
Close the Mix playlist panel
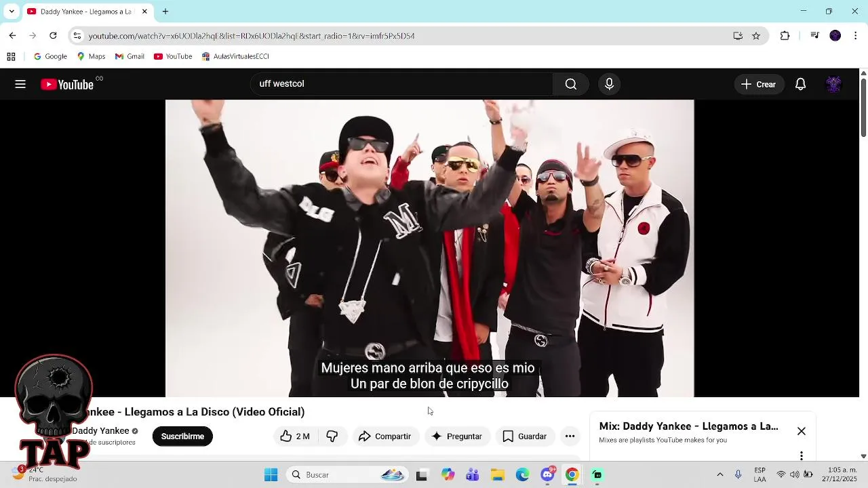802,431
